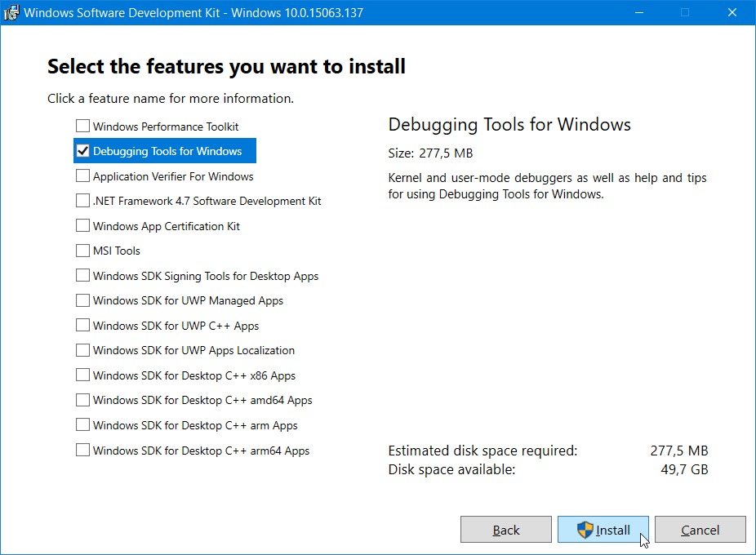Select the Application Verifier For Windows label
The height and width of the screenshot is (555, 756).
coord(173,176)
